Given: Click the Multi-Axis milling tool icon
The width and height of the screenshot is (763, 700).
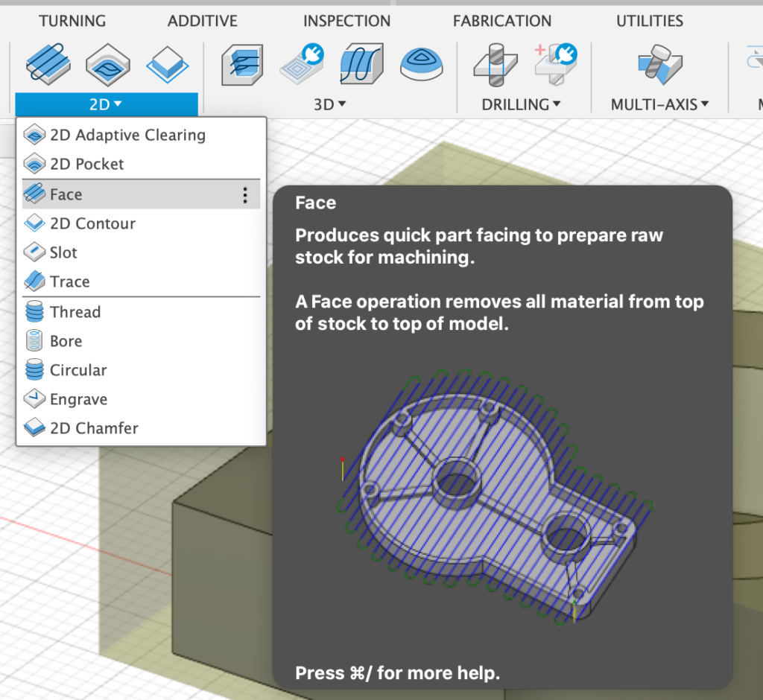Looking at the screenshot, I should [x=659, y=64].
